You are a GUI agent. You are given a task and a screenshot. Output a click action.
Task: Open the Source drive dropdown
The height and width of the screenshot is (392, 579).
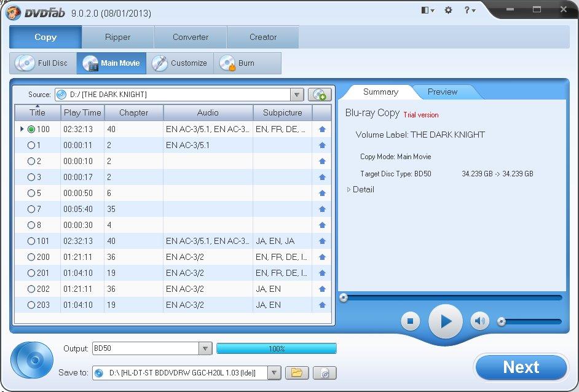[x=296, y=95]
